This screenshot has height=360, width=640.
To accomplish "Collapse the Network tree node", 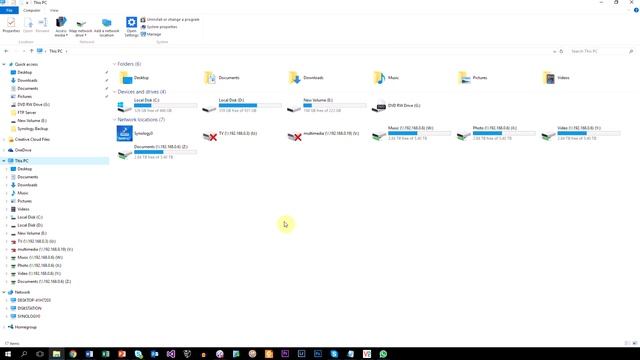I will pos(4,292).
